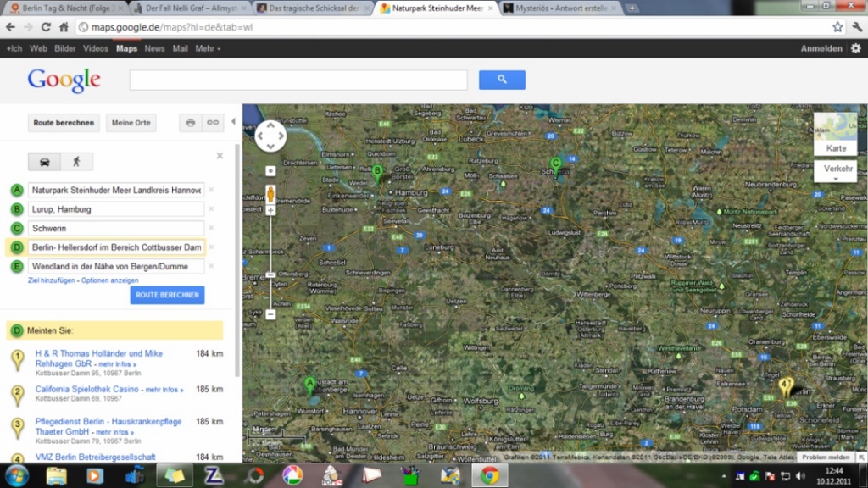
Task: Pick up the Street View pegman
Action: click(x=270, y=194)
